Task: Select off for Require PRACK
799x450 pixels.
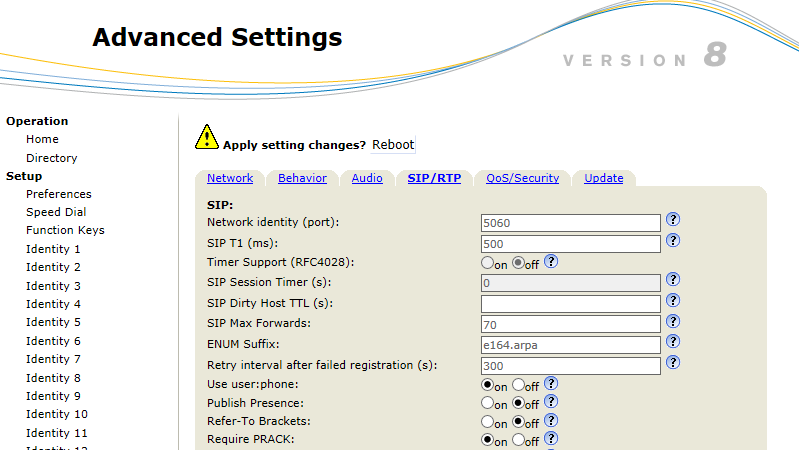Action: click(x=518, y=440)
